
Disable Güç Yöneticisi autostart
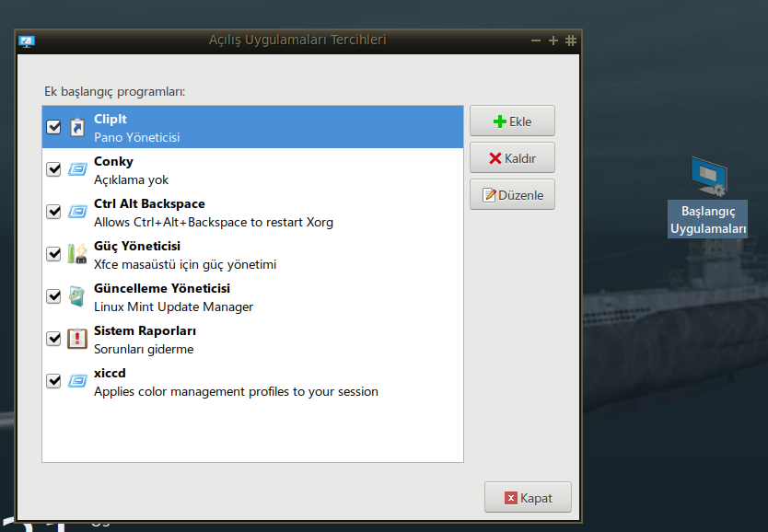click(53, 254)
